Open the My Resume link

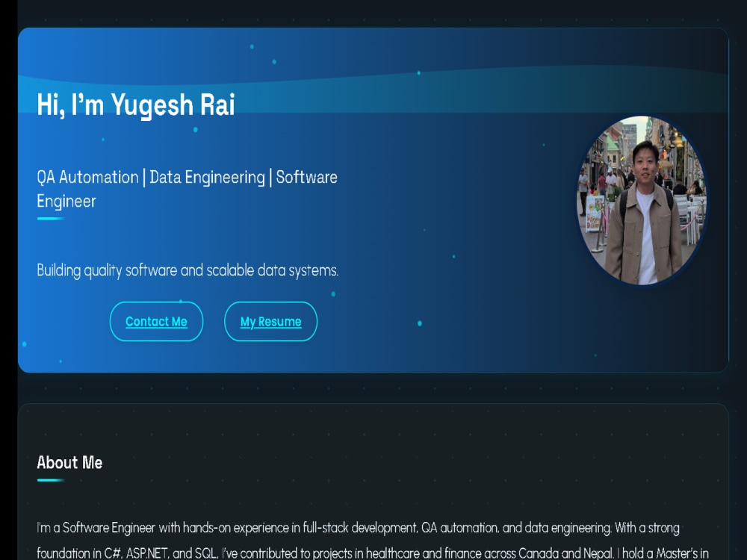click(270, 321)
